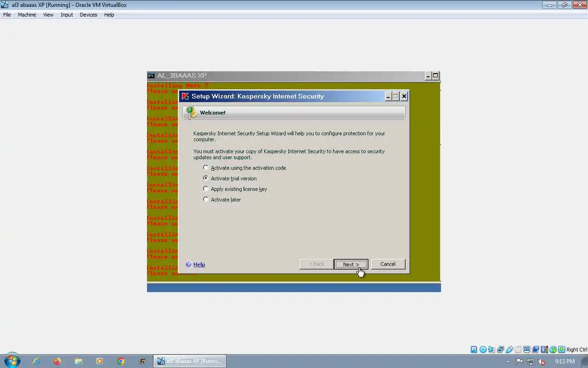Open Windows Media Player from taskbar
The height and width of the screenshot is (368, 588).
coord(100,361)
